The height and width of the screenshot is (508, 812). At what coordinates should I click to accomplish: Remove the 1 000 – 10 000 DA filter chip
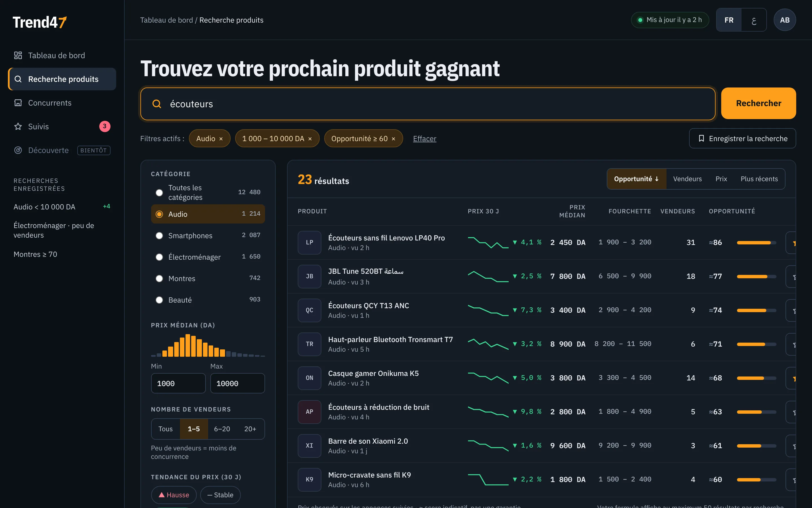[310, 139]
